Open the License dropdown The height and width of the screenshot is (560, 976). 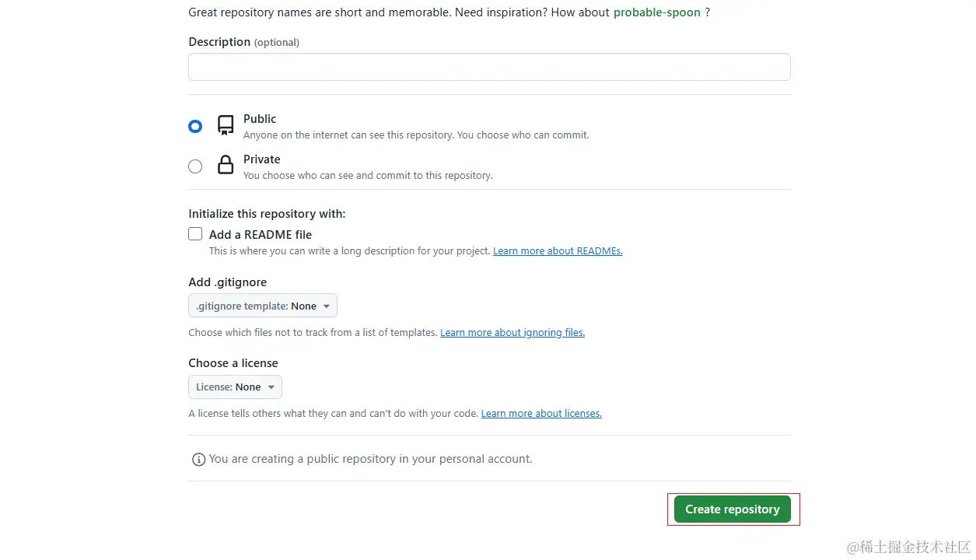tap(234, 387)
